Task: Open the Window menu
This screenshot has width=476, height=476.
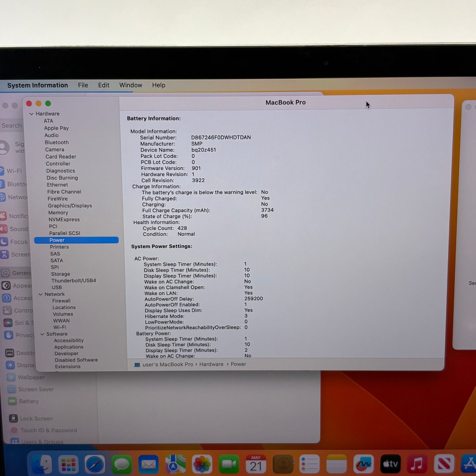Action: tap(131, 85)
